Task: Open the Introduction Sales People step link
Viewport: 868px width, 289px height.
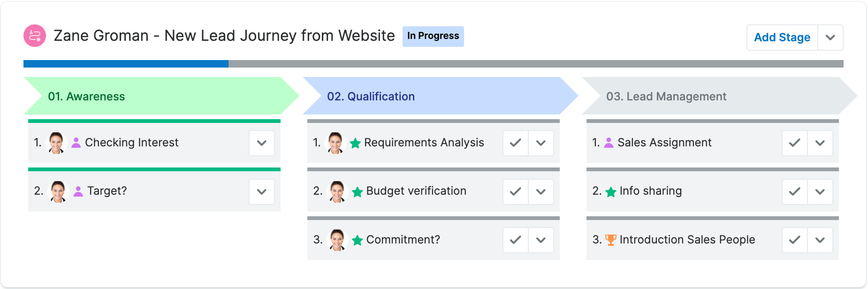Action: click(687, 240)
